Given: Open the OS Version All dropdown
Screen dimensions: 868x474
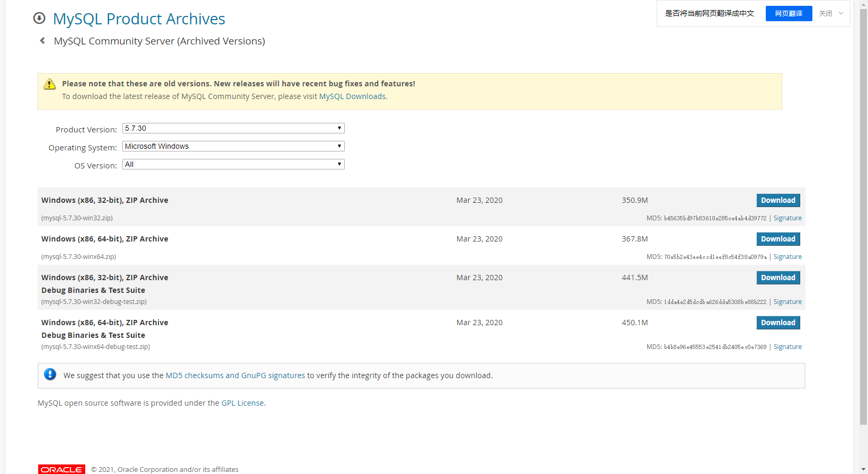Looking at the screenshot, I should [x=234, y=164].
